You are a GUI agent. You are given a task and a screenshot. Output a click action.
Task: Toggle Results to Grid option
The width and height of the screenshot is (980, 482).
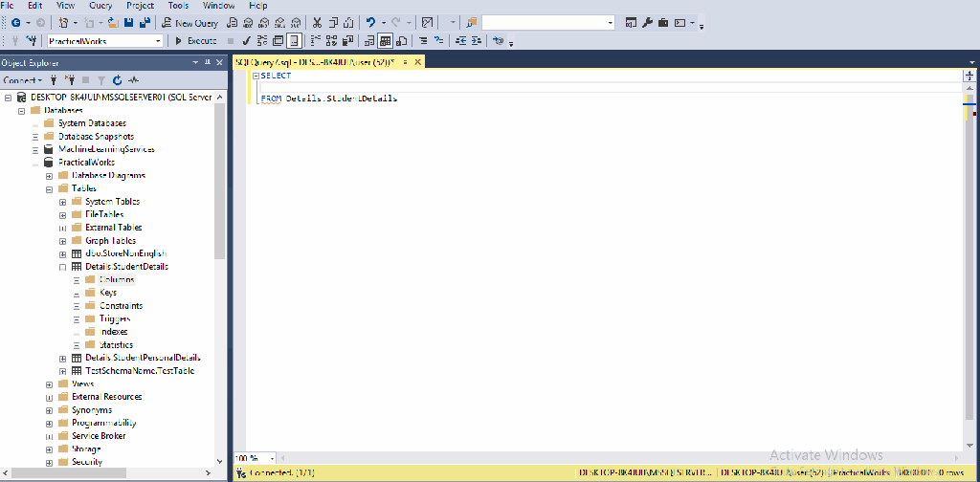385,41
